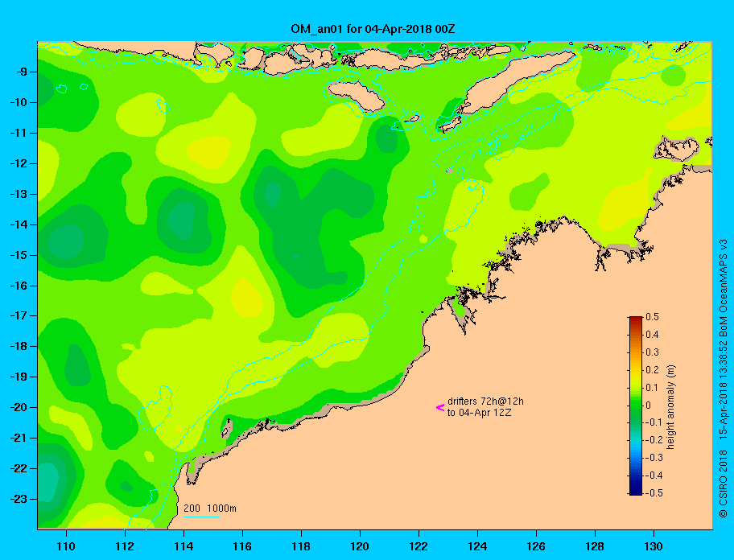This screenshot has width=734, height=560.
Task: Click longitude tick label 130
Action: (x=654, y=546)
